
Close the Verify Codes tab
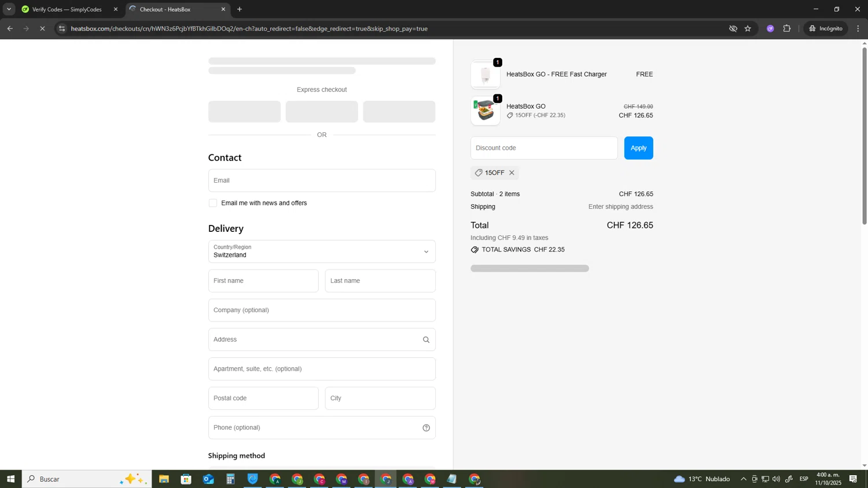click(x=115, y=9)
